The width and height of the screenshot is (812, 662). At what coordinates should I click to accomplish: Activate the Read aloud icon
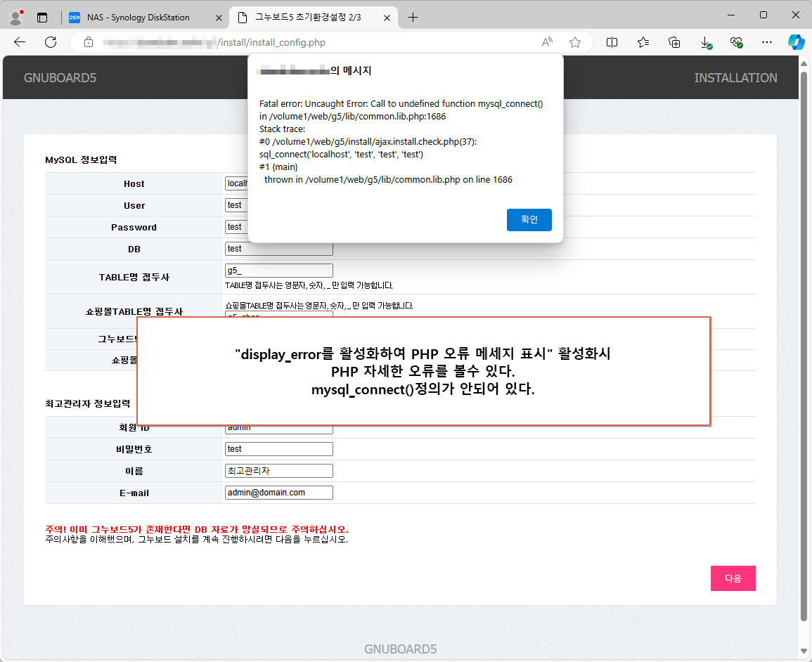coord(547,42)
